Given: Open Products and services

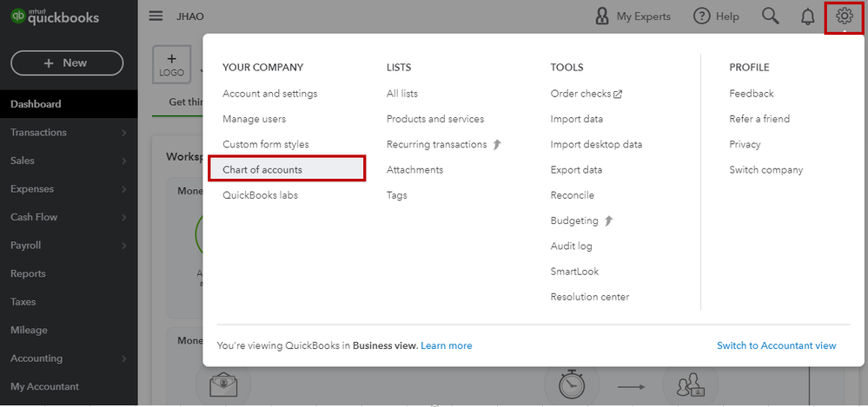Looking at the screenshot, I should click(435, 119).
